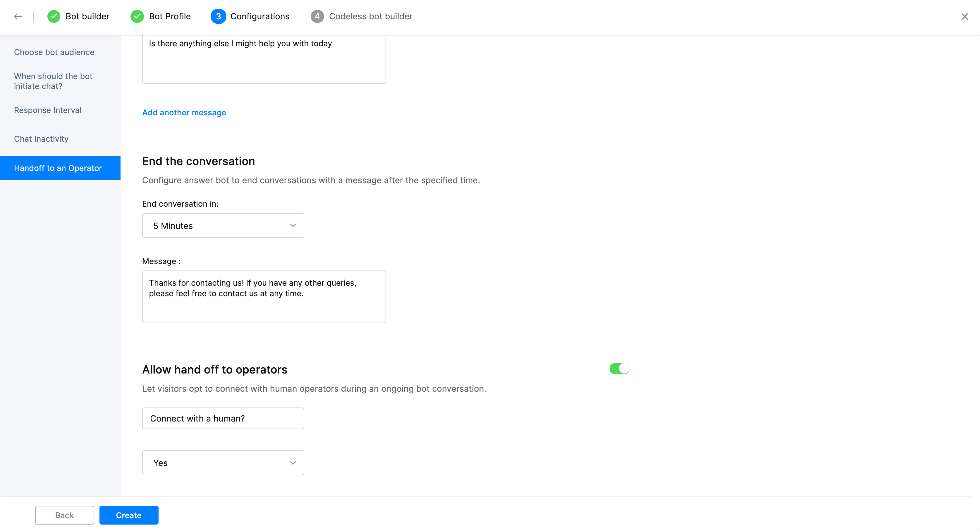Click the back arrow icon in header
This screenshot has height=531, width=980.
pyautogui.click(x=18, y=16)
